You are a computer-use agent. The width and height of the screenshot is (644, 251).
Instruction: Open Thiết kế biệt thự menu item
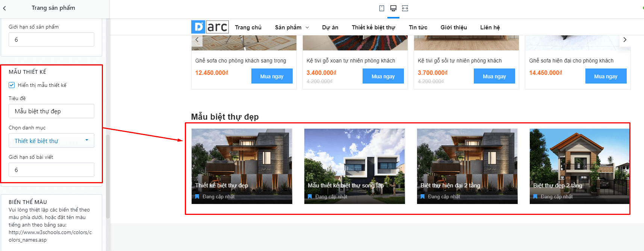pyautogui.click(x=373, y=27)
